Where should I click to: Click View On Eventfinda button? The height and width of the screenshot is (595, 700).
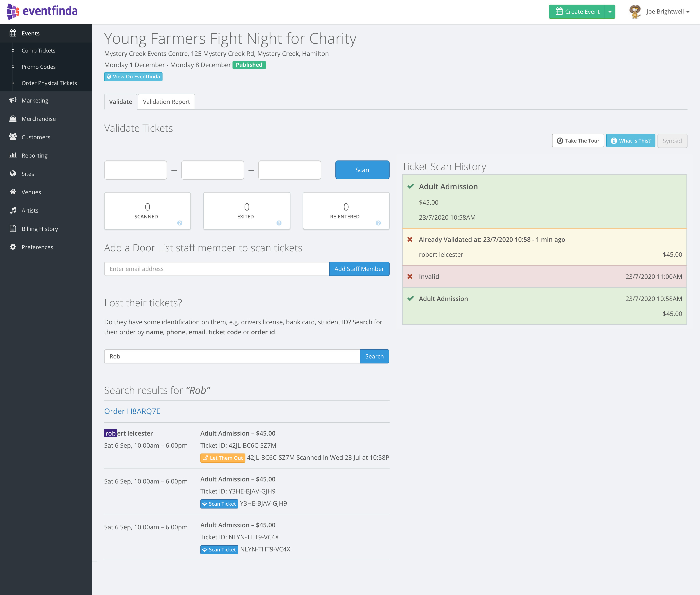click(x=133, y=76)
